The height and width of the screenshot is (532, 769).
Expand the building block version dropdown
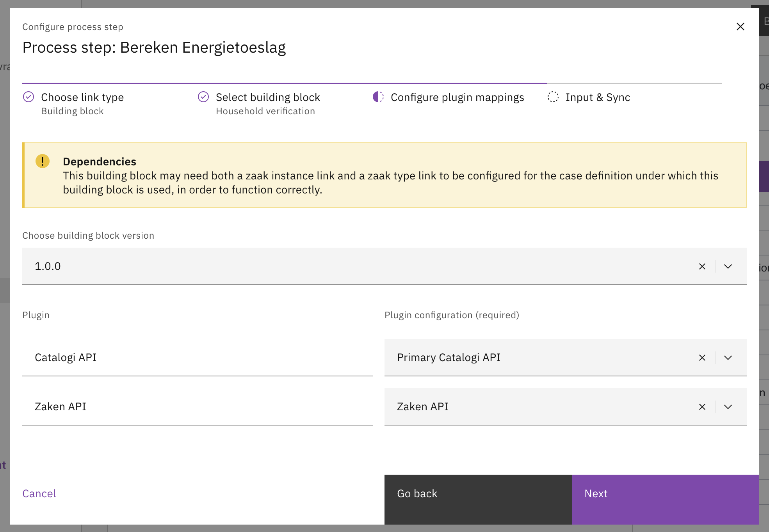(x=728, y=266)
